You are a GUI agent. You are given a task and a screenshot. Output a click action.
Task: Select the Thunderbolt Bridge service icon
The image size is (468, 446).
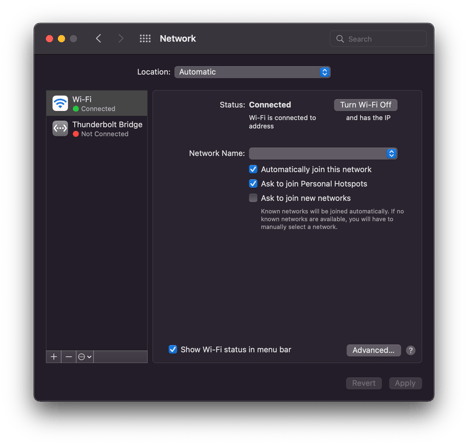click(60, 128)
